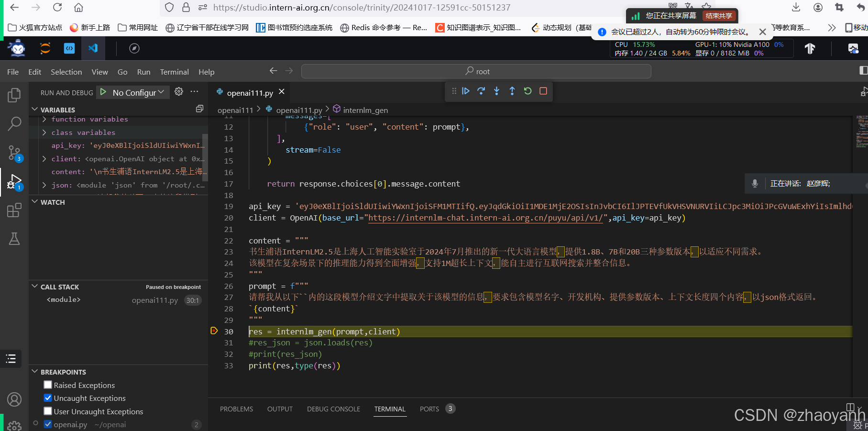Click the 结束共享 screen sharing button

coord(719,15)
